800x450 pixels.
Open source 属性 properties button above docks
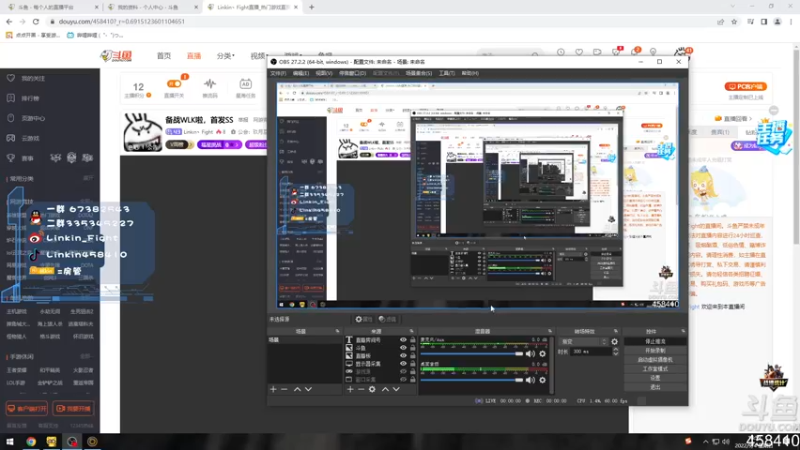[364, 319]
